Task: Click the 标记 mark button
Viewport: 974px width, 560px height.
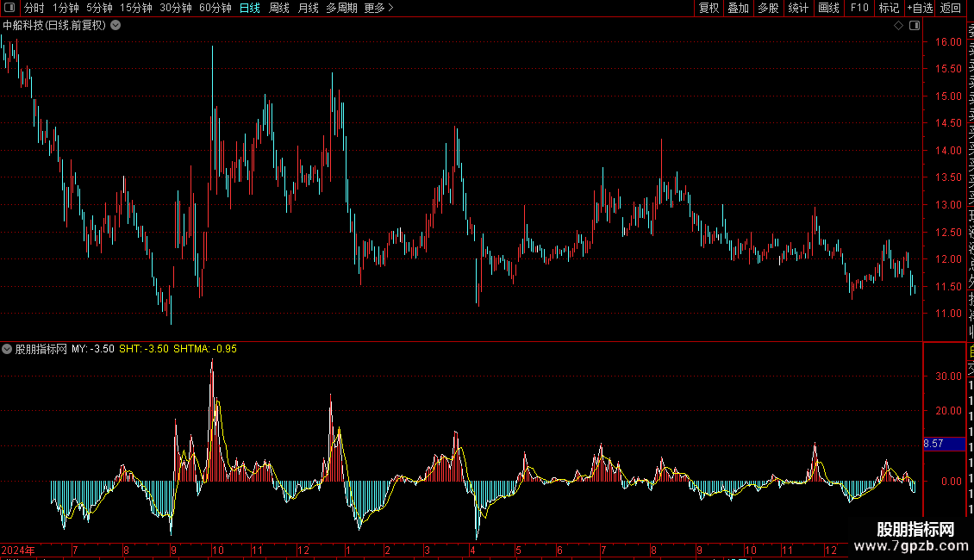Action: point(889,8)
